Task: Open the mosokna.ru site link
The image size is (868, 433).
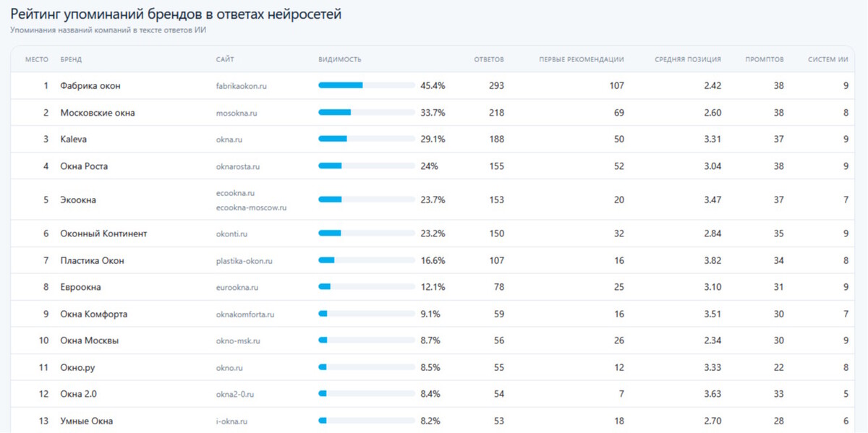Action: point(237,113)
